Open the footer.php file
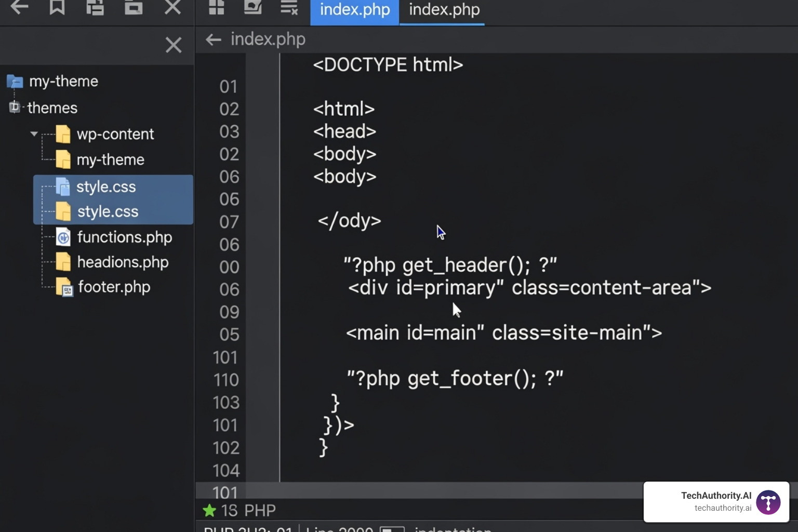The image size is (798, 532). [x=114, y=287]
